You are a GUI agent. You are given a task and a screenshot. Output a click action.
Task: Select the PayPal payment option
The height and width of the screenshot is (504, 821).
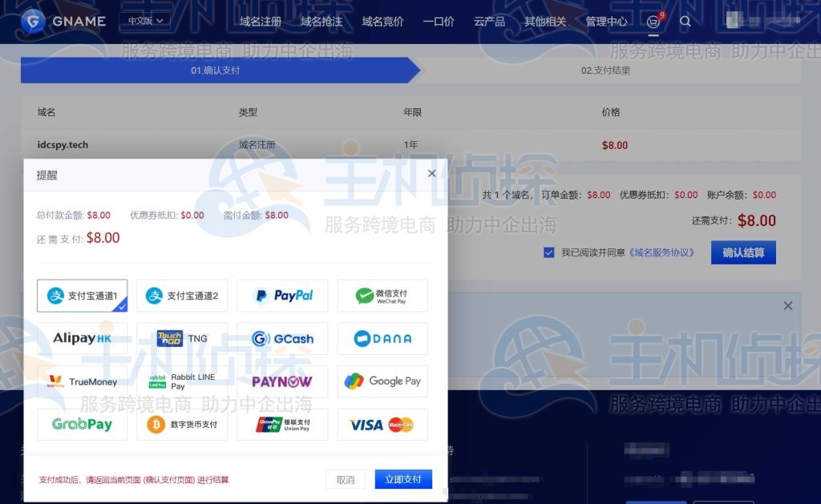282,296
